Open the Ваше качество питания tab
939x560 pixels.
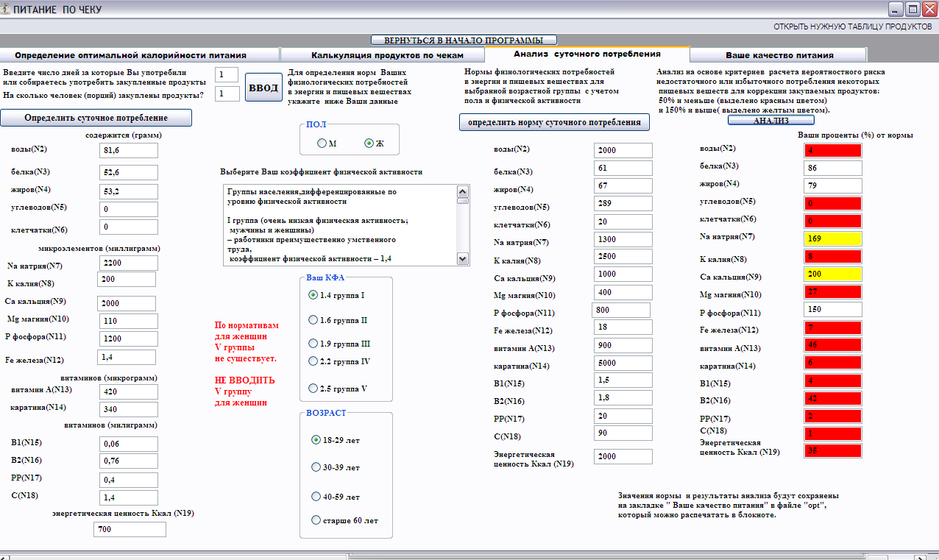[x=779, y=55]
